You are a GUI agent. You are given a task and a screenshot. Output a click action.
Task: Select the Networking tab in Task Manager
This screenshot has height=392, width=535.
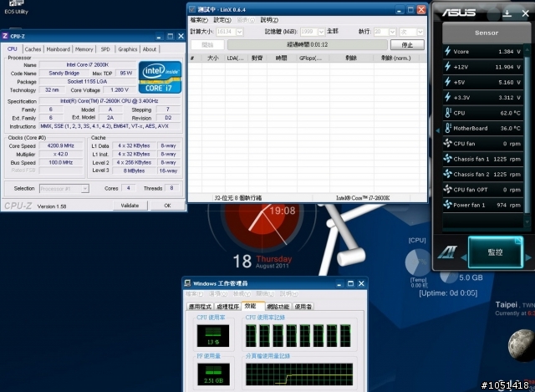click(x=278, y=307)
